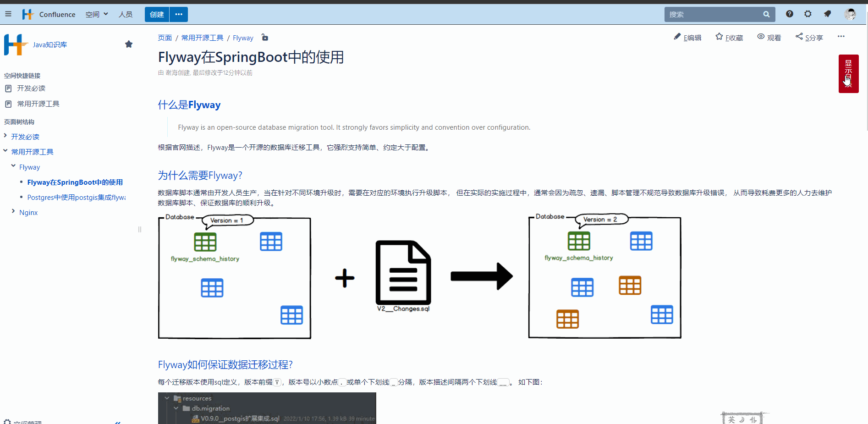Click Flyway breadcrumb link
The width and height of the screenshot is (868, 424).
click(243, 38)
